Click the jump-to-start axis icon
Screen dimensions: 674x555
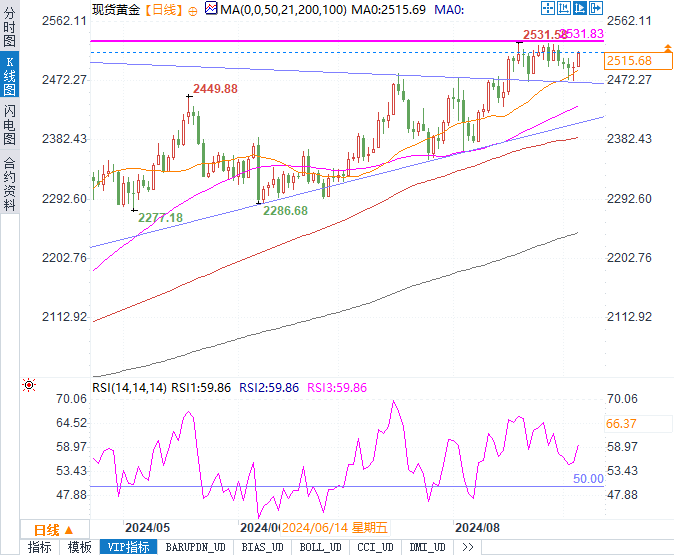pyautogui.click(x=564, y=8)
